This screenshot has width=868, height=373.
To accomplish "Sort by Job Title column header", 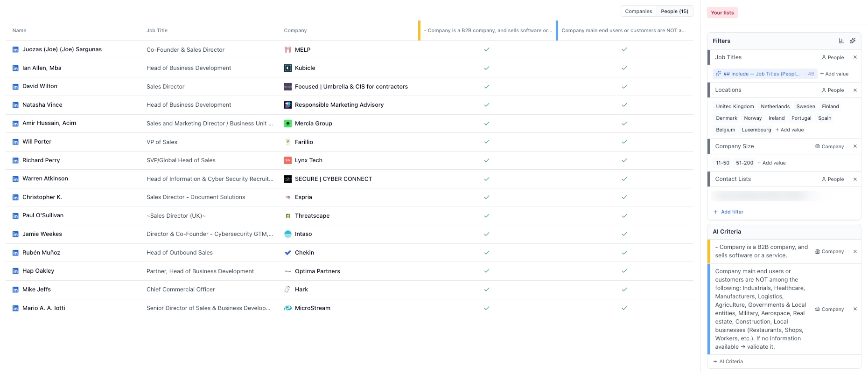I will [157, 30].
